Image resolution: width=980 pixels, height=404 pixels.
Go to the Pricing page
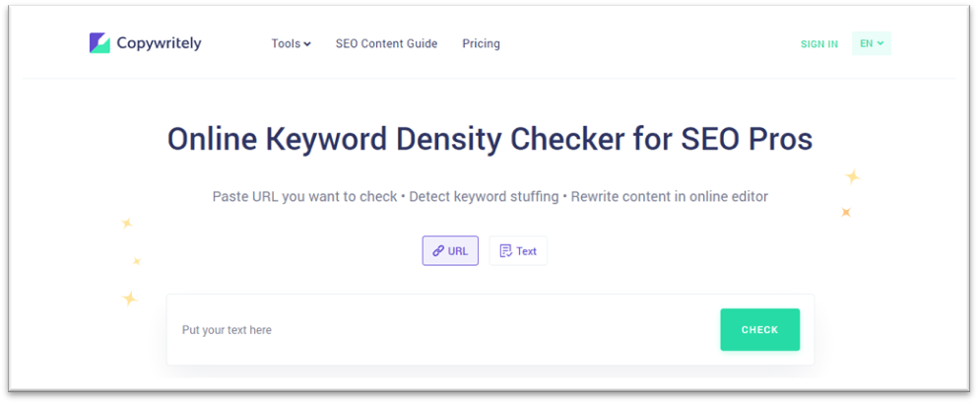click(x=482, y=43)
